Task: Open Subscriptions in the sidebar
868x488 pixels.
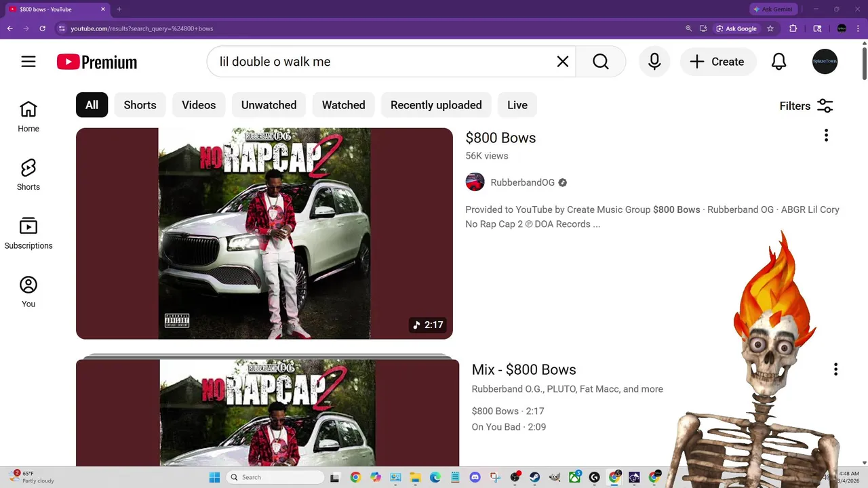Action: click(x=28, y=234)
